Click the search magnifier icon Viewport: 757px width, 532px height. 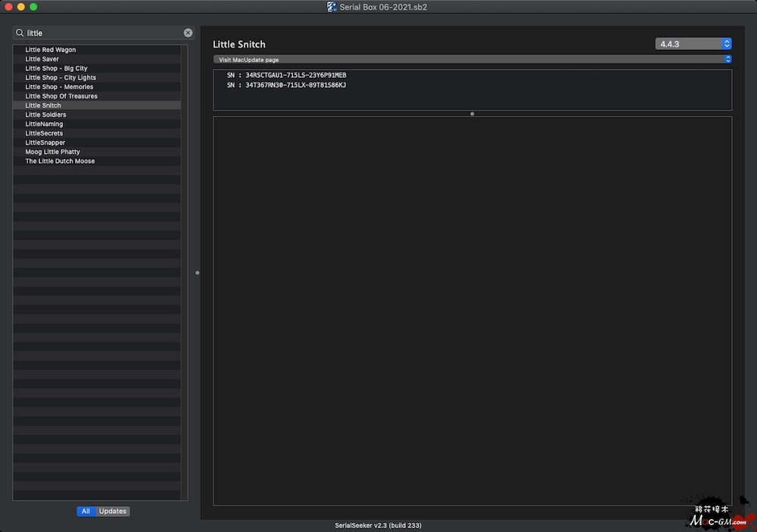click(x=20, y=33)
